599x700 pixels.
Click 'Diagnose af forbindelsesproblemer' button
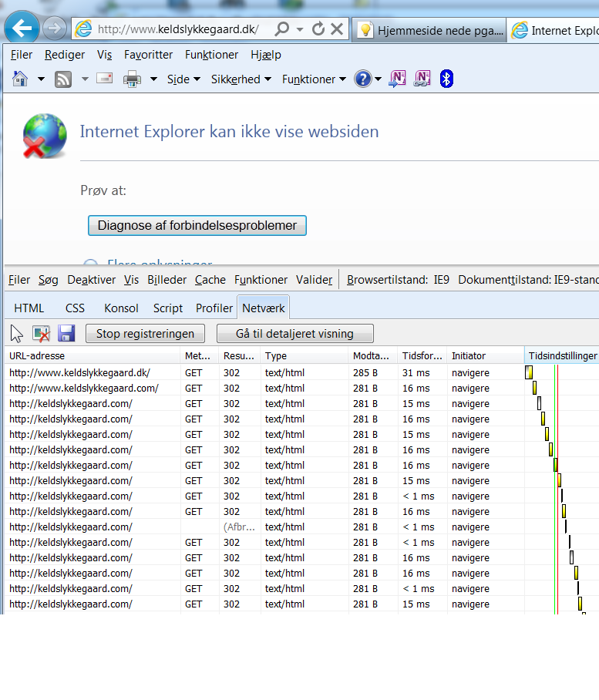point(197,225)
